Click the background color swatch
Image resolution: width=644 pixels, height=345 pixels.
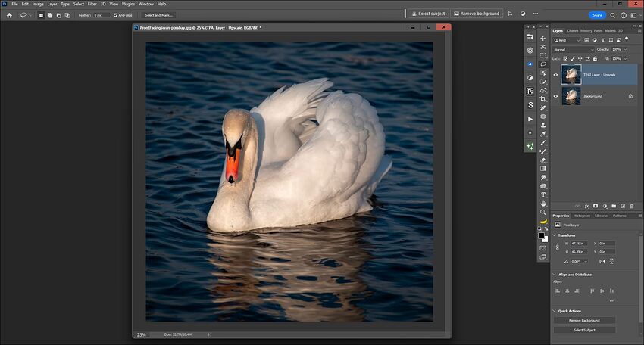(x=546, y=241)
